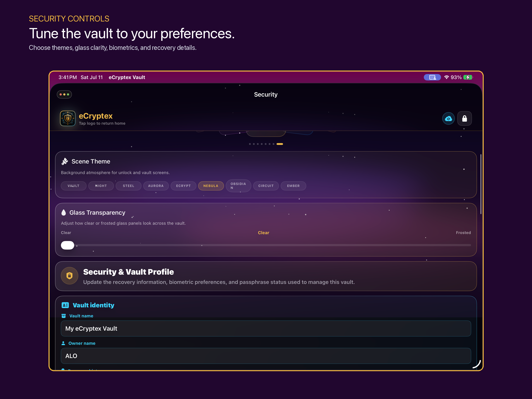This screenshot has height=399, width=532.
Task: Click the Owner name field label
Action: [x=82, y=343]
